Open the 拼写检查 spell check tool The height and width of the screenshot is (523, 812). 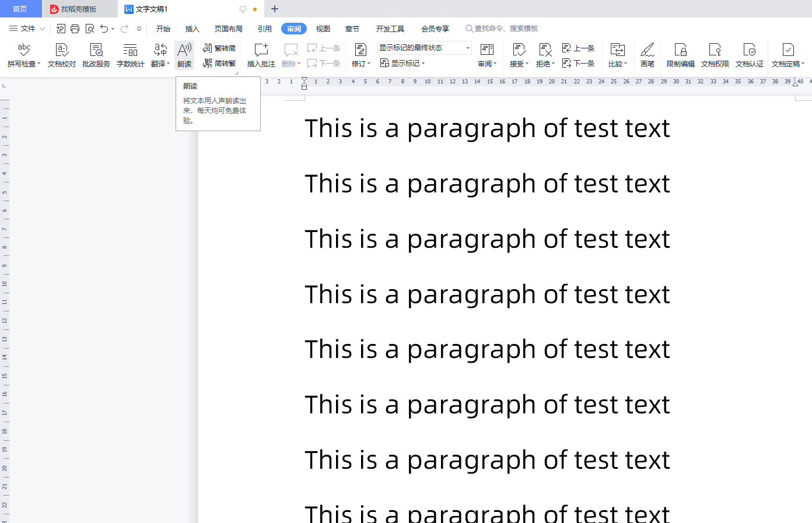coord(24,55)
